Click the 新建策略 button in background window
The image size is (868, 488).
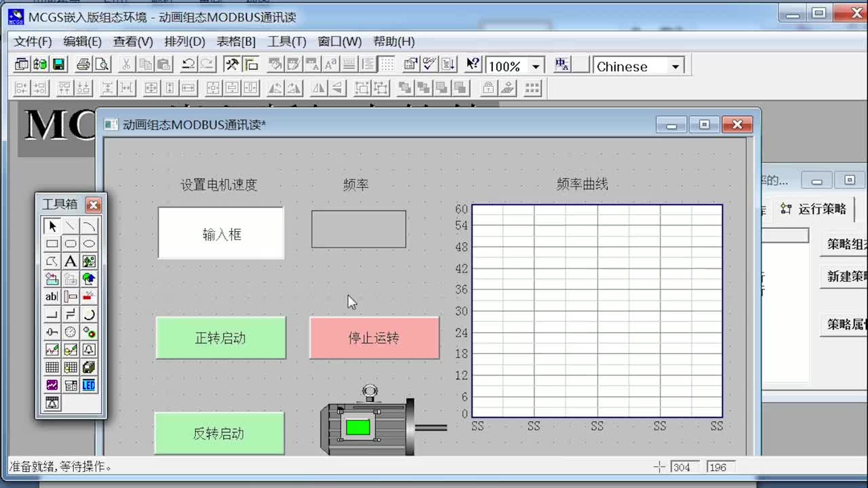(x=844, y=277)
